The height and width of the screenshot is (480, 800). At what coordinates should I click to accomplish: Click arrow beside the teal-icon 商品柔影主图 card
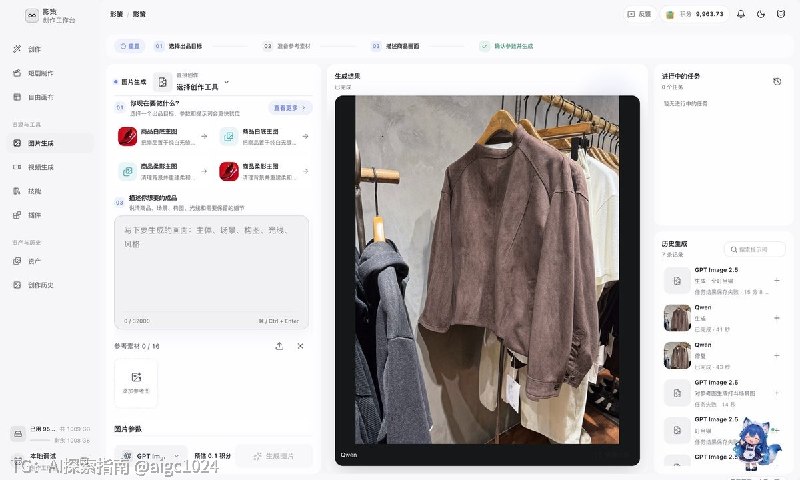coord(204,171)
